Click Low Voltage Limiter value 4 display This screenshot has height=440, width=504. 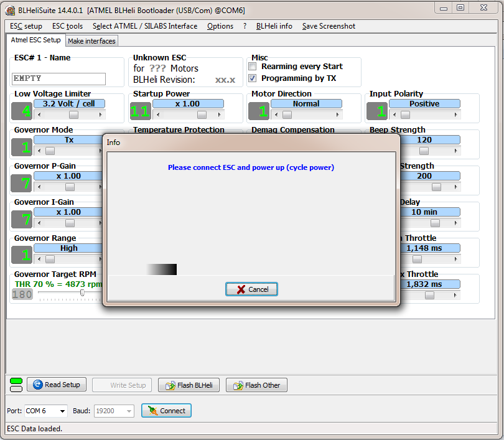tap(22, 111)
